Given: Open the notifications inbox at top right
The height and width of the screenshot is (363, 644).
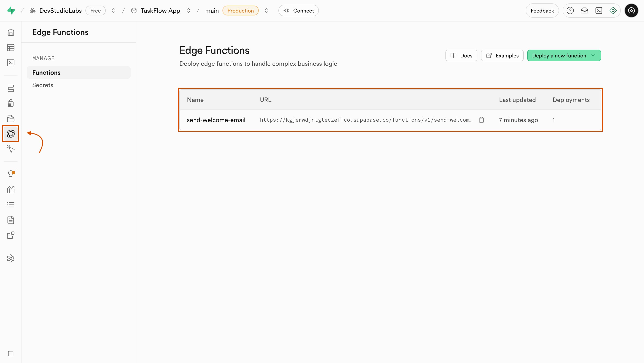Looking at the screenshot, I should coord(585,10).
